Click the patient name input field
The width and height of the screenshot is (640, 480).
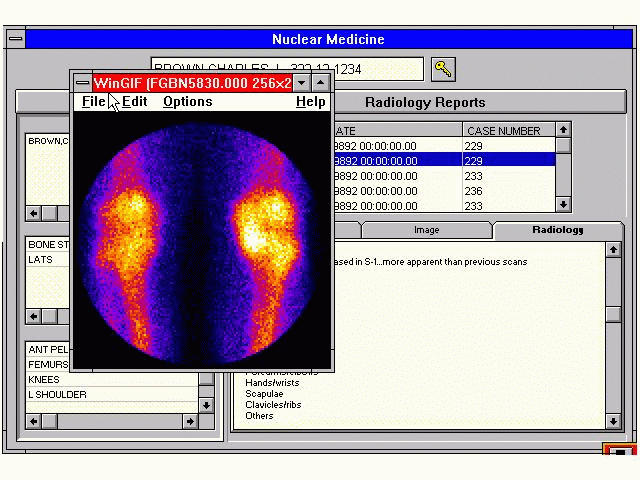click(287, 69)
